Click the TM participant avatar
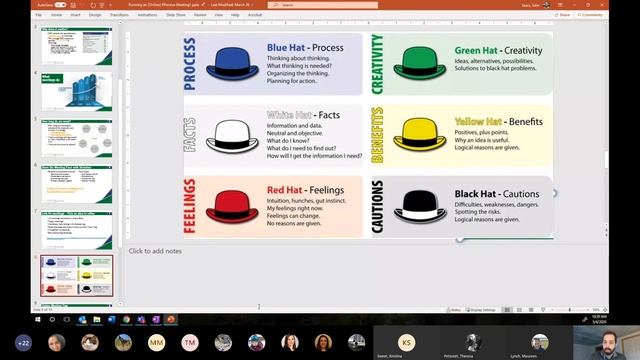The image size is (640, 360). 190,343
